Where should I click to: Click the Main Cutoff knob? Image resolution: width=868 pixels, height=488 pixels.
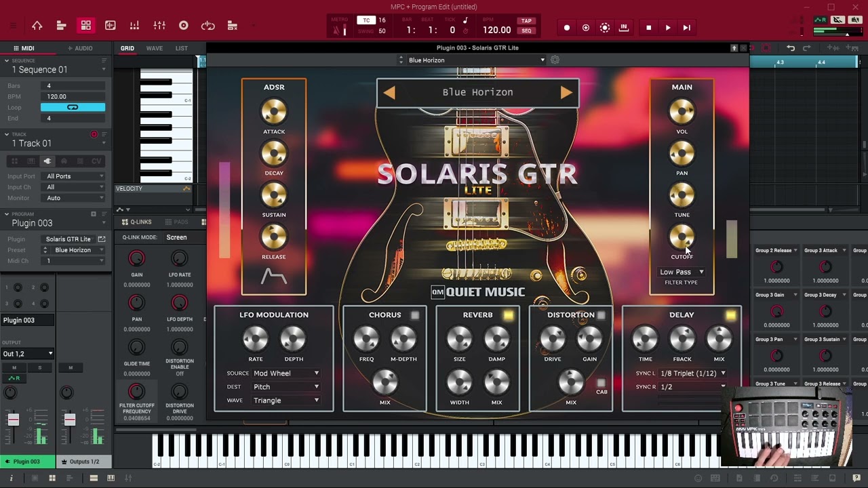point(682,237)
